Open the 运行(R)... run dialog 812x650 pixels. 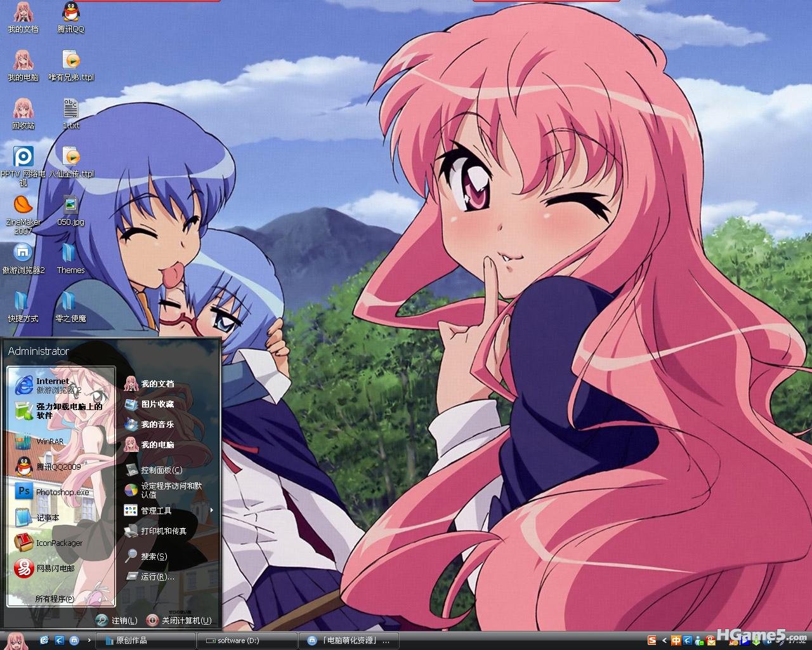(x=169, y=576)
